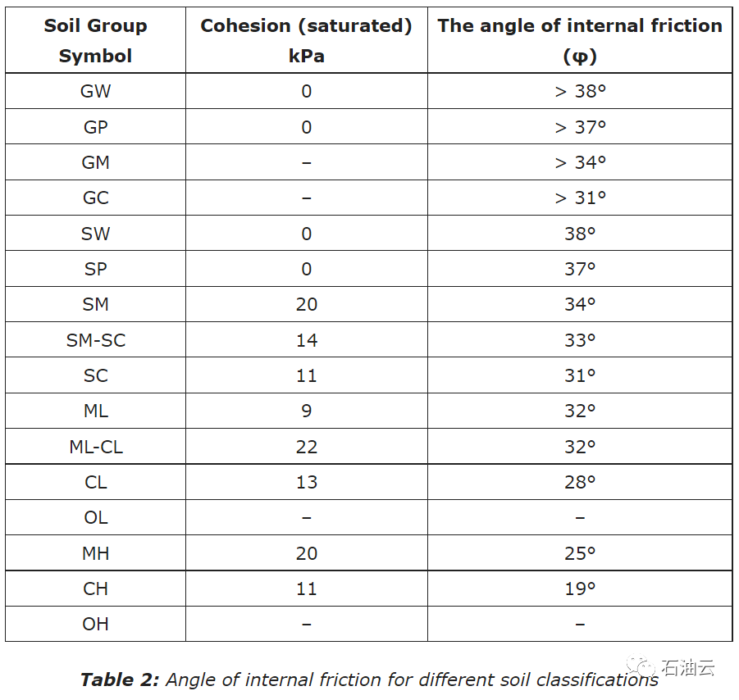Viewport: 739px width, 700px height.
Task: Click the SW soil symbol cell
Action: [95, 234]
